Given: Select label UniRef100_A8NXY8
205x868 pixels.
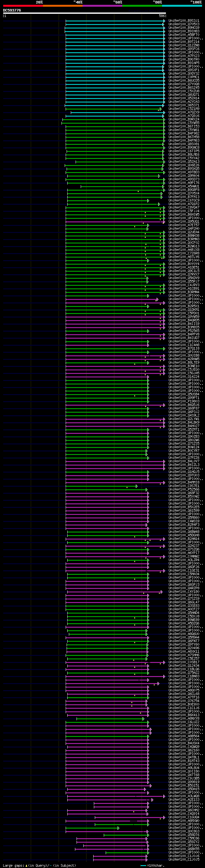Looking at the screenshot, I should pos(184,718).
